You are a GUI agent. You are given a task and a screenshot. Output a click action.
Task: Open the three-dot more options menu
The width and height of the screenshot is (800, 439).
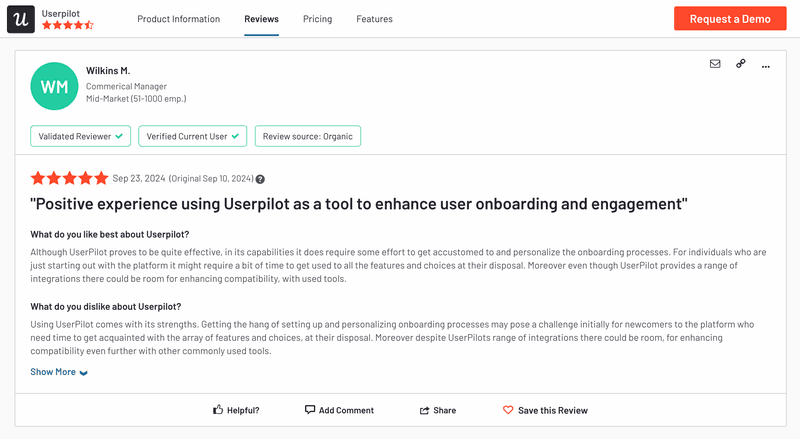tap(766, 65)
